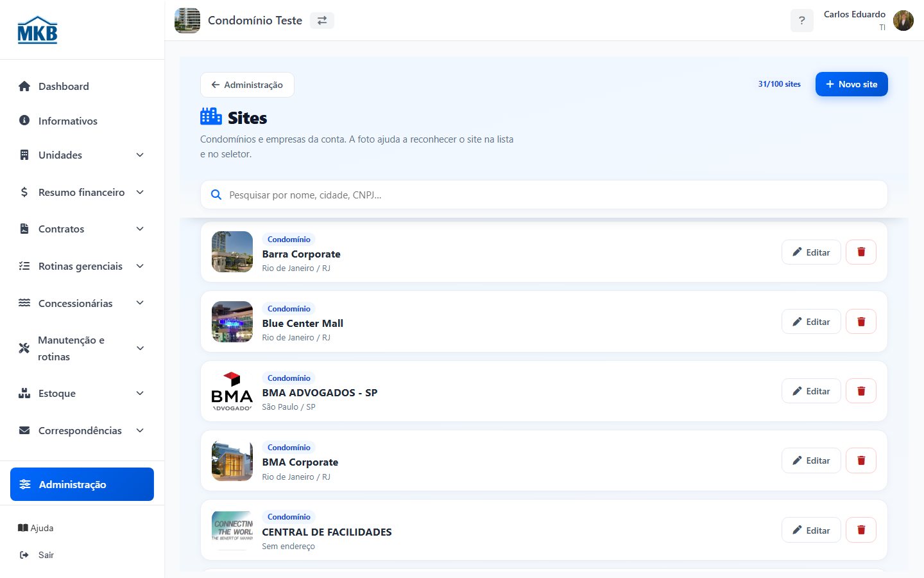Viewport: 924px width, 578px height.
Task: Edit the BMA ADVOGADOS - SP site
Action: [811, 390]
